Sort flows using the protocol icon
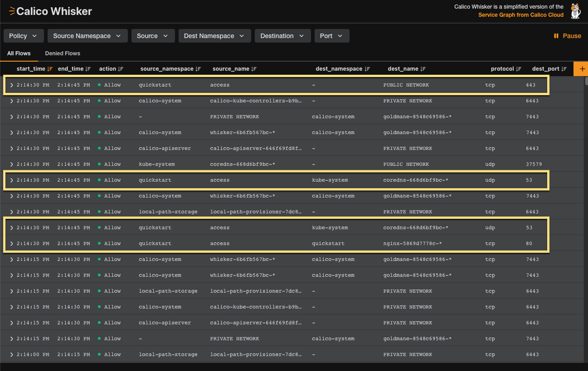588x371 pixels. click(x=519, y=69)
